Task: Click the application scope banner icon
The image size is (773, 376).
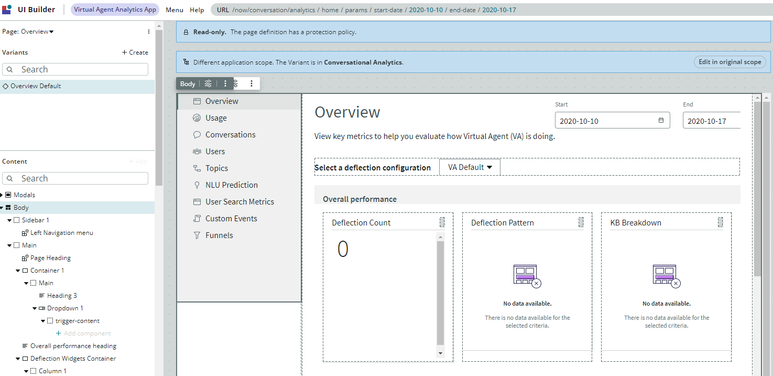Action: tap(186, 62)
